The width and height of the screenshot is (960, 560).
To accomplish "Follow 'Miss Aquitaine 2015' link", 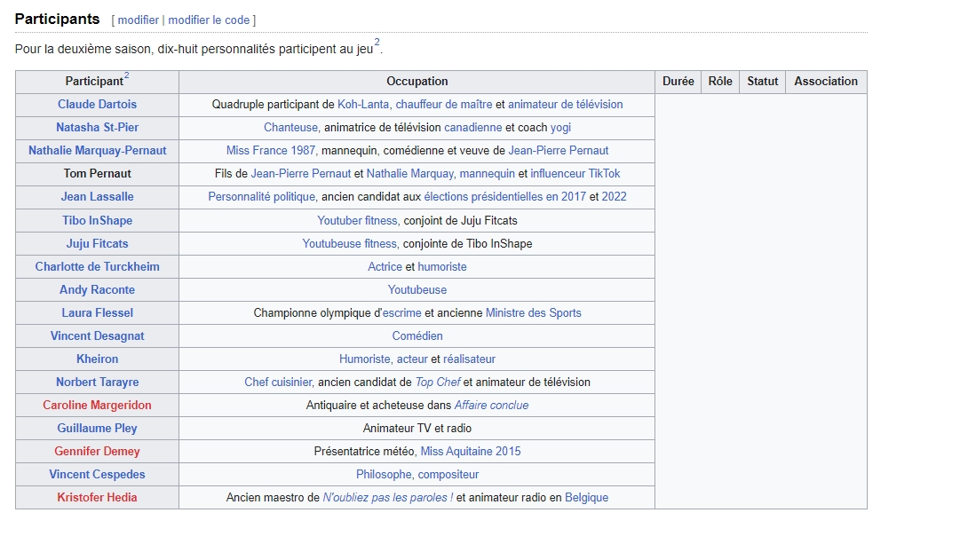I will (470, 451).
